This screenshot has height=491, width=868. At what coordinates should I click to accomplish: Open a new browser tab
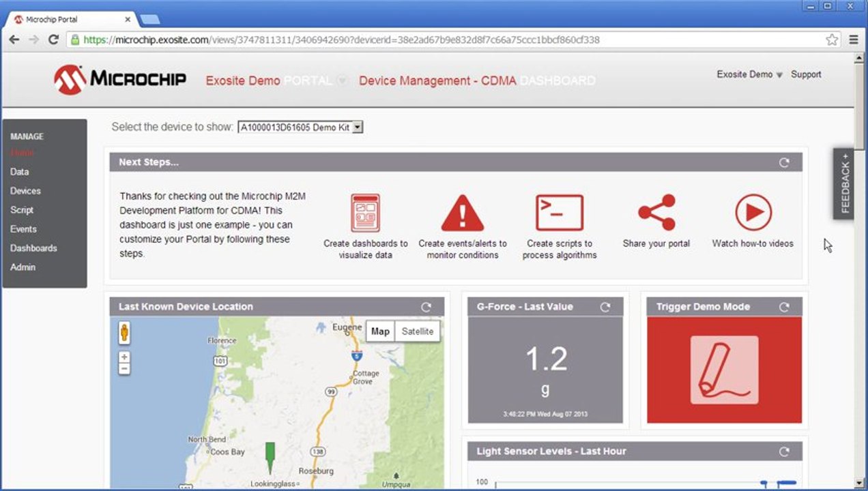[x=150, y=19]
